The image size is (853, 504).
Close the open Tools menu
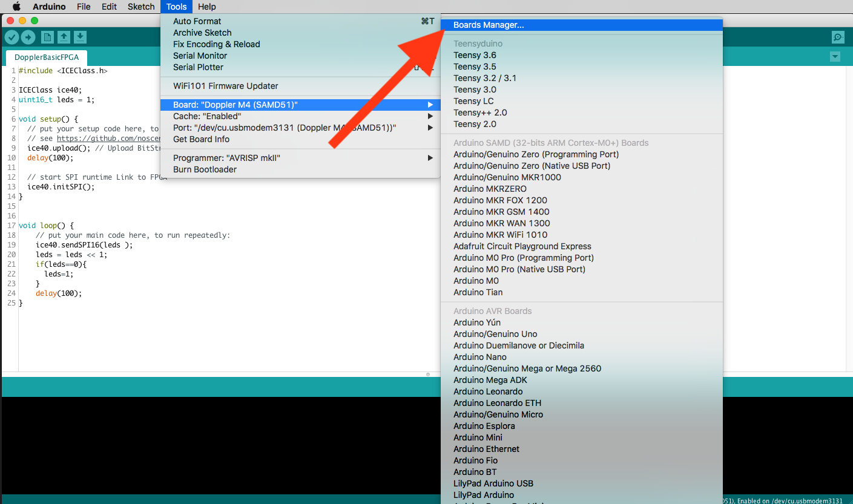click(x=176, y=7)
